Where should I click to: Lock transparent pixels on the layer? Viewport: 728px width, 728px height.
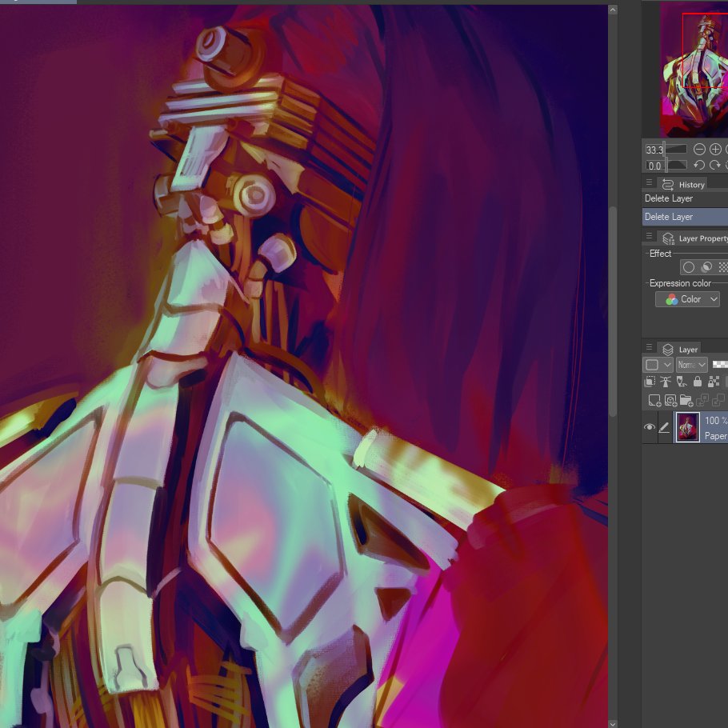click(x=714, y=381)
